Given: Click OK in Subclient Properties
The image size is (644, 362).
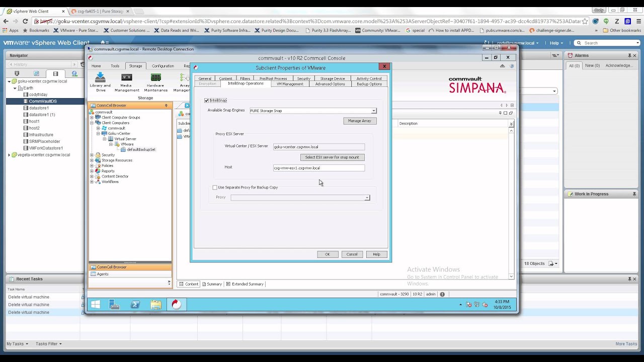Looking at the screenshot, I should [328, 254].
